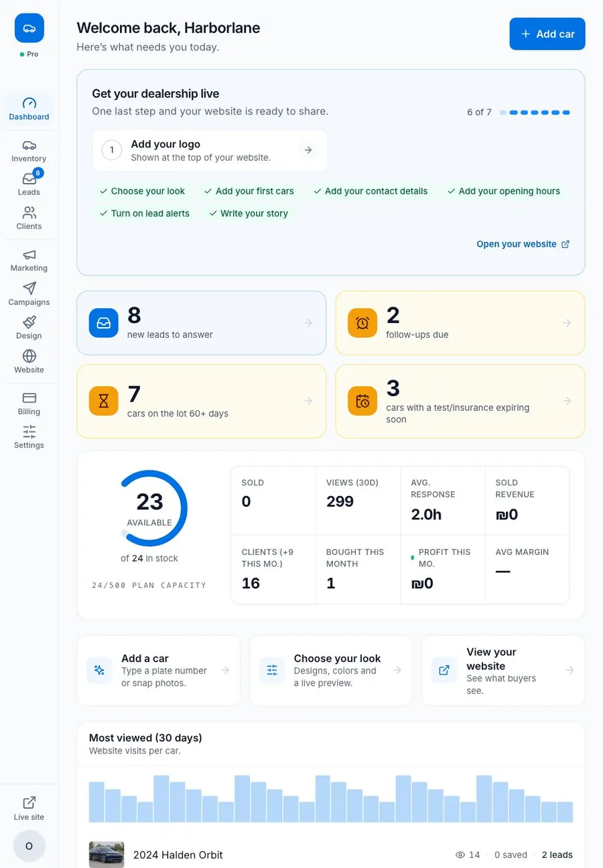This screenshot has width=603, height=868.
Task: Click the Add your contact details completed step
Action: coord(371,191)
